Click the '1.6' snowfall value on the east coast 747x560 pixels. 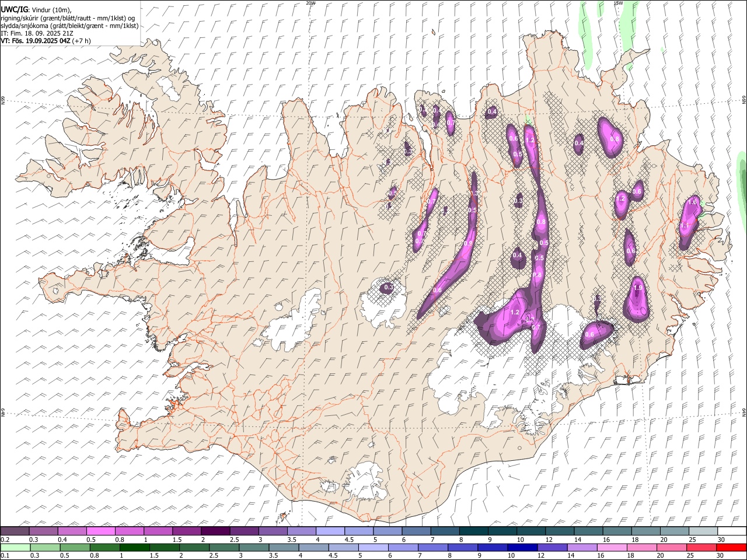click(693, 202)
